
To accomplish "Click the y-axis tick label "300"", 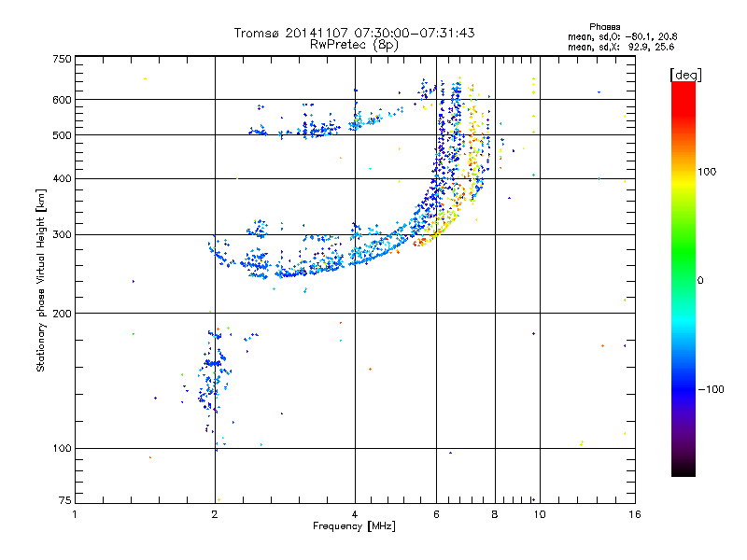I will coord(62,234).
